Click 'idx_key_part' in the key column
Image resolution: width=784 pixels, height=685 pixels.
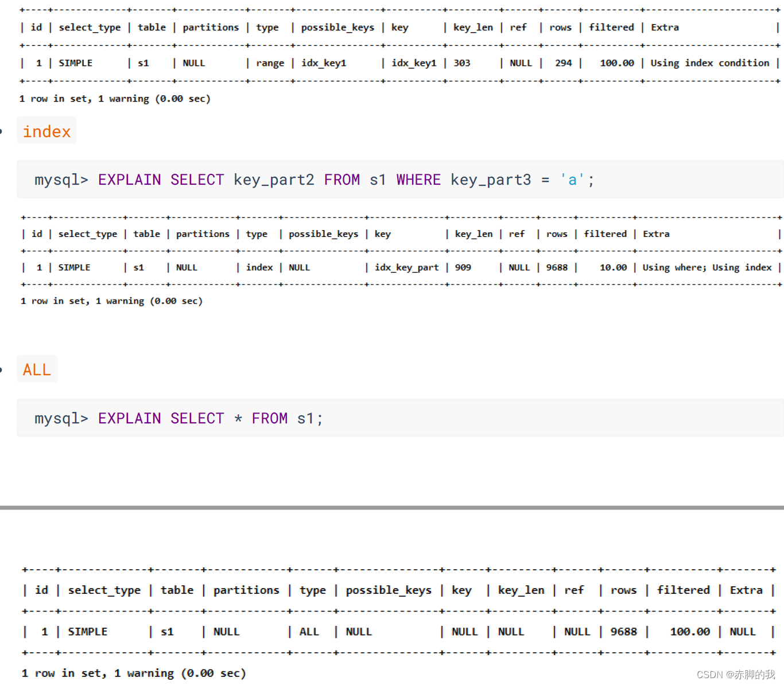point(407,267)
